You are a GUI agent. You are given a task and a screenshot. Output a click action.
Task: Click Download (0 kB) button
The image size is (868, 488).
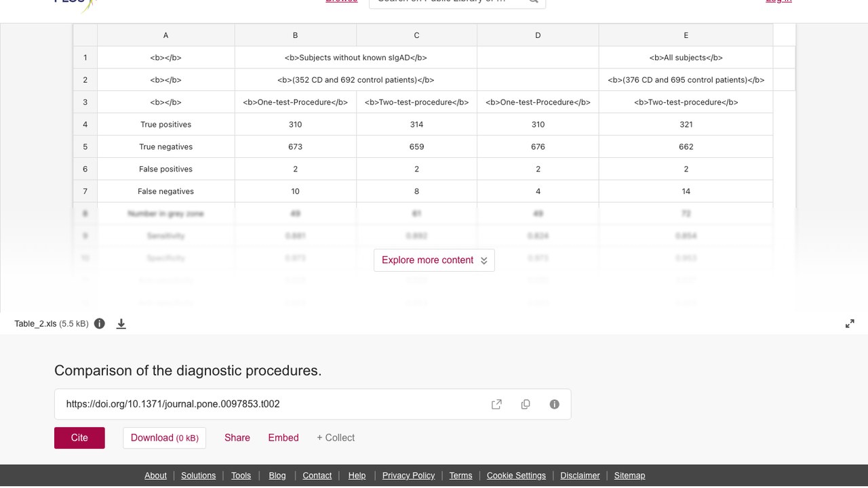click(164, 438)
